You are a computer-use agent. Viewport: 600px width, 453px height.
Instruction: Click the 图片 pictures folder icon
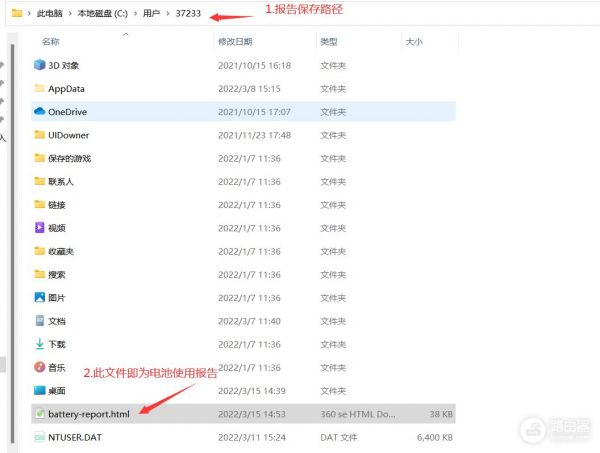pyautogui.click(x=39, y=297)
